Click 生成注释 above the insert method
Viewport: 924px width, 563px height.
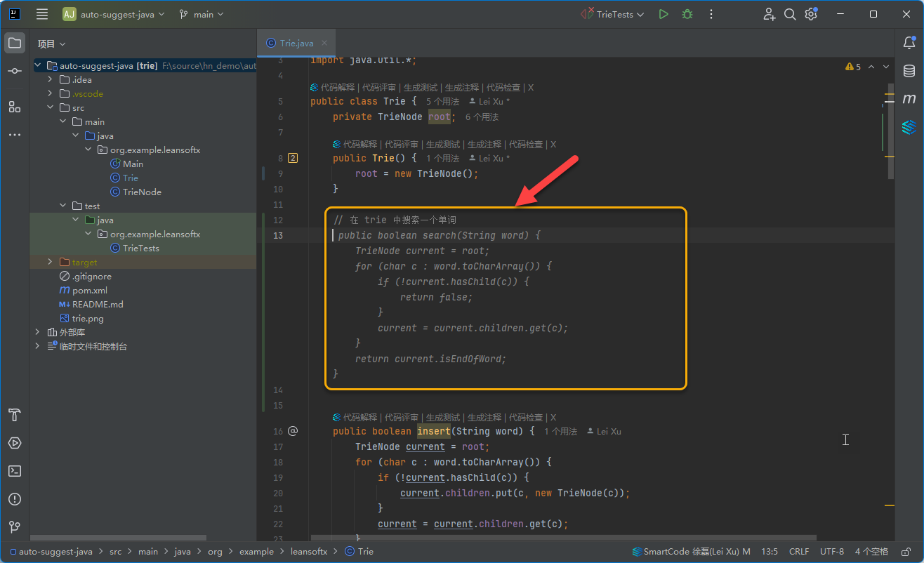pyautogui.click(x=484, y=417)
